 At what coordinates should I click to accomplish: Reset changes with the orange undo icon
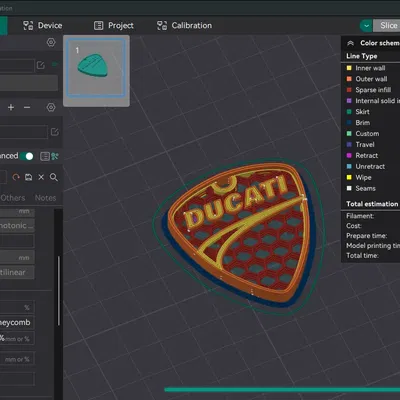point(16,177)
